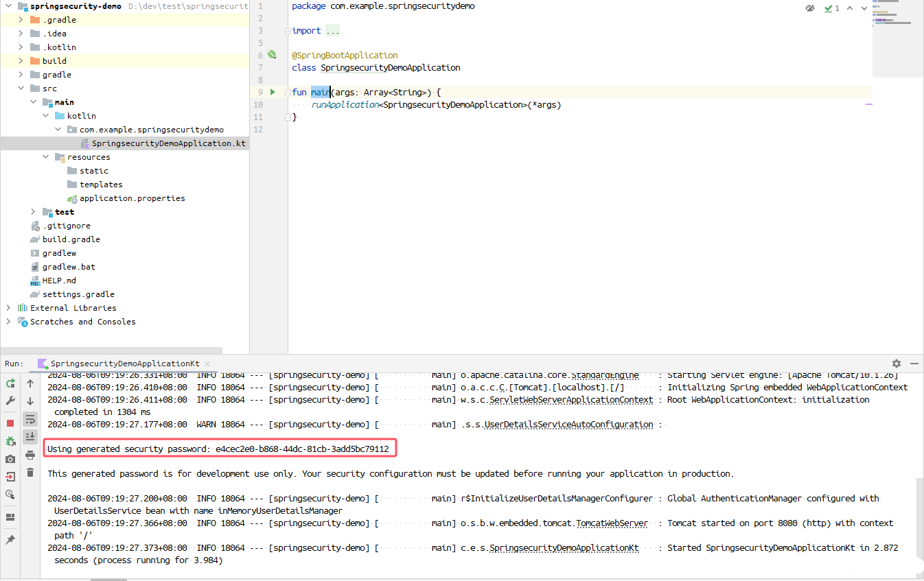Open inspections widget with green checkmark
The height and width of the screenshot is (581, 924).
(832, 8)
